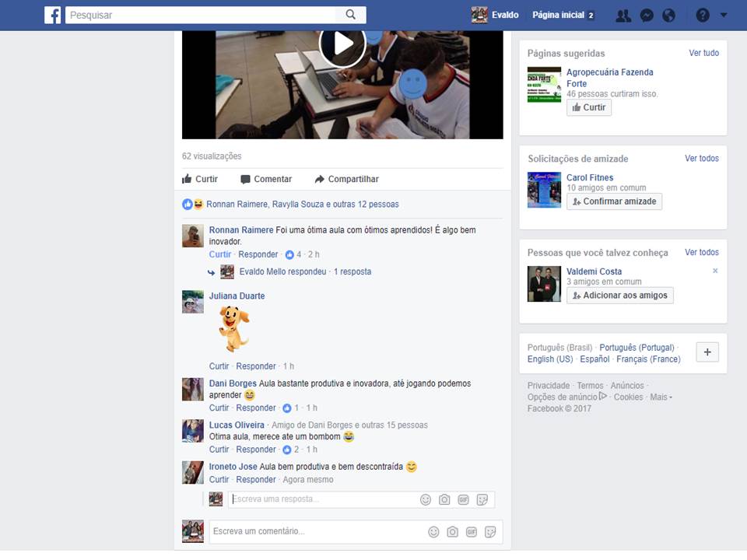Click camera icon in comment box

click(452, 532)
